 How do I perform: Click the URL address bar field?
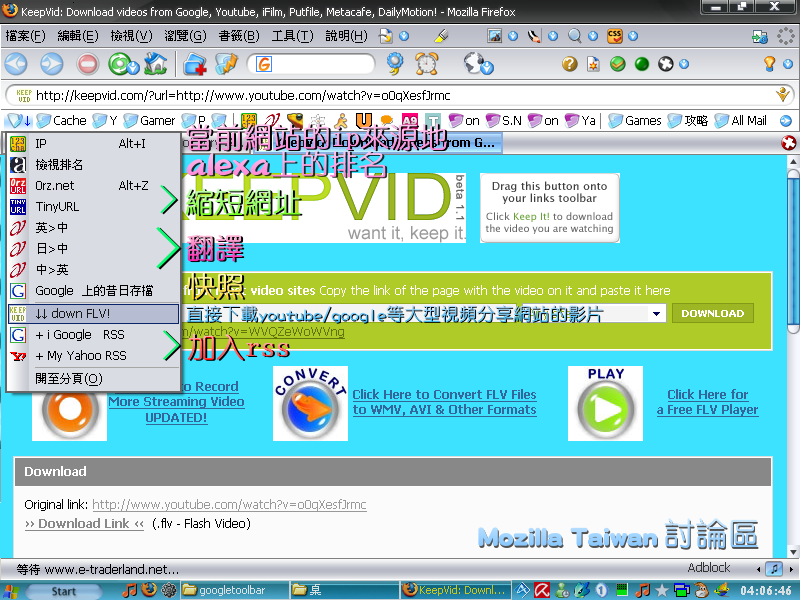(x=399, y=95)
